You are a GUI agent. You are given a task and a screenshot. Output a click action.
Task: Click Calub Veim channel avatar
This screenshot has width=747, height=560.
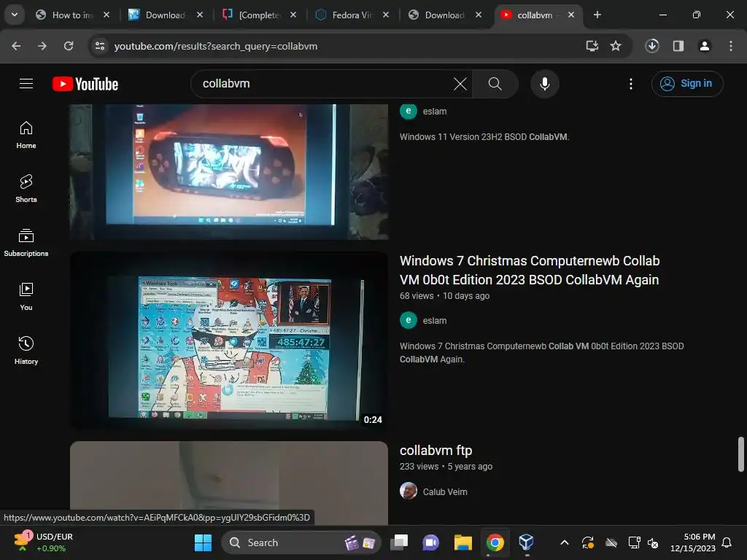tap(409, 491)
